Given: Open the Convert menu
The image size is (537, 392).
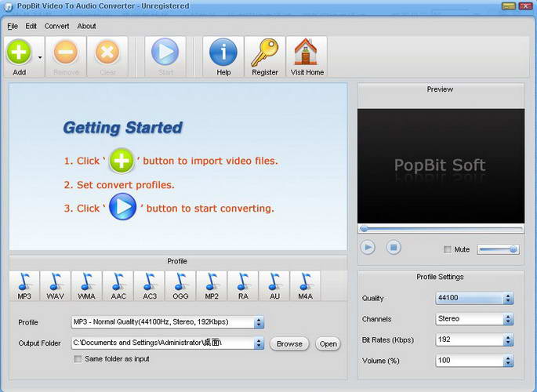Looking at the screenshot, I should pos(57,27).
